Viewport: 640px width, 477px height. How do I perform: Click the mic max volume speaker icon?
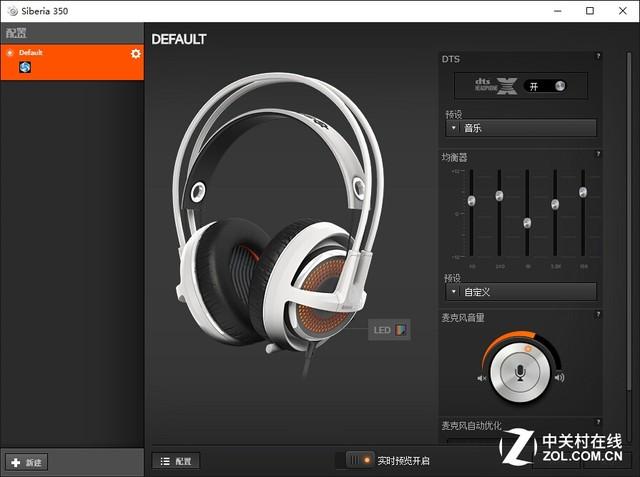(x=560, y=377)
